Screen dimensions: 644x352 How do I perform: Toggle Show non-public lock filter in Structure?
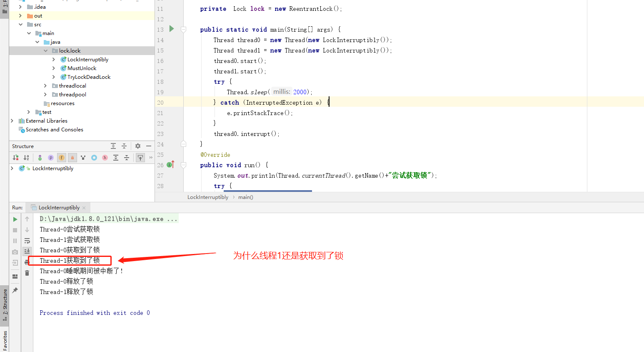coord(72,158)
